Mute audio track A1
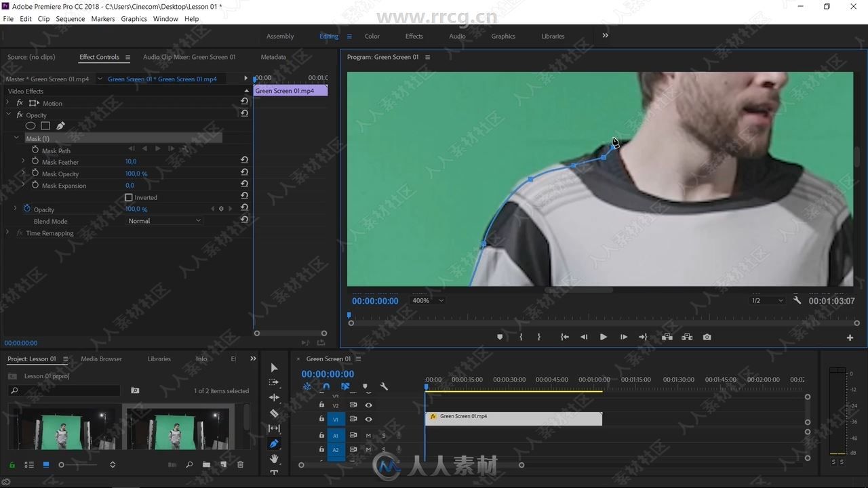 pyautogui.click(x=368, y=435)
